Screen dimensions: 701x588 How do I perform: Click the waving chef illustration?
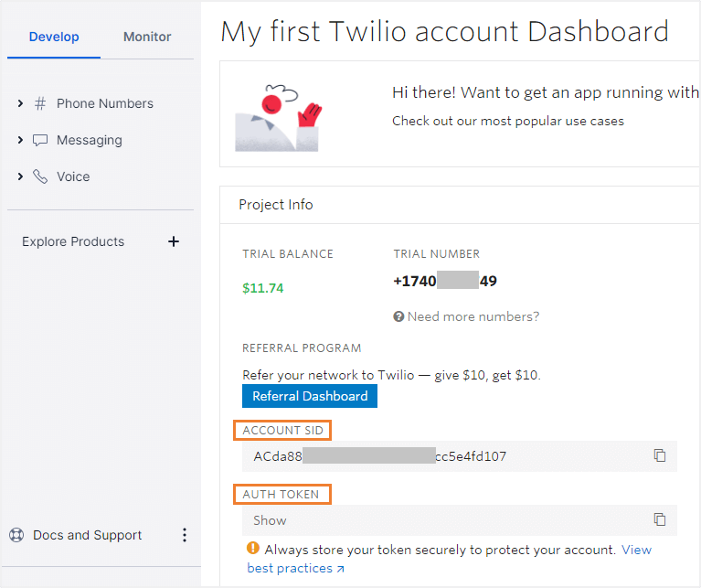pyautogui.click(x=279, y=118)
